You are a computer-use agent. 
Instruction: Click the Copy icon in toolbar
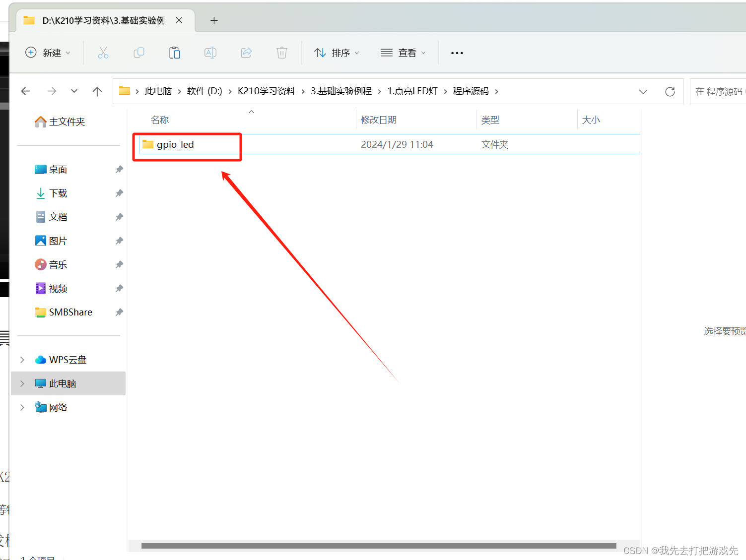point(139,53)
